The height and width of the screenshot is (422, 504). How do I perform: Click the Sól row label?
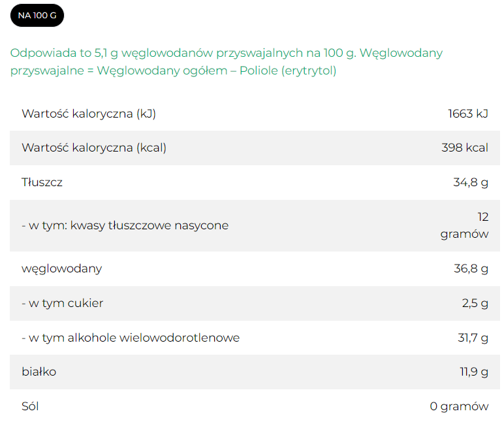point(30,406)
